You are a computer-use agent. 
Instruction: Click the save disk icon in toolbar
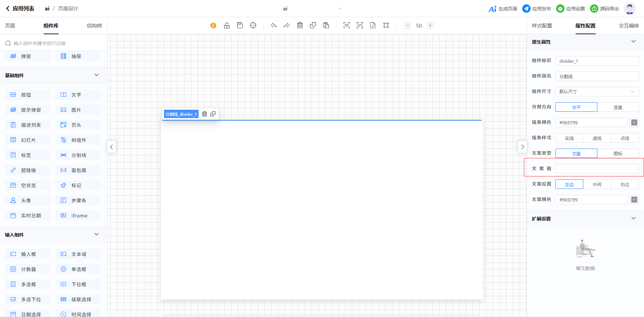pos(240,25)
